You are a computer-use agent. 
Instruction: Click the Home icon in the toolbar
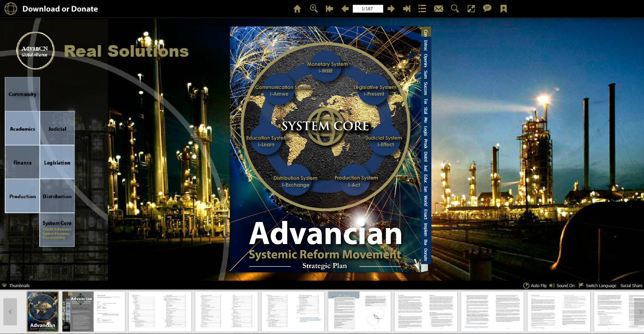point(297,9)
